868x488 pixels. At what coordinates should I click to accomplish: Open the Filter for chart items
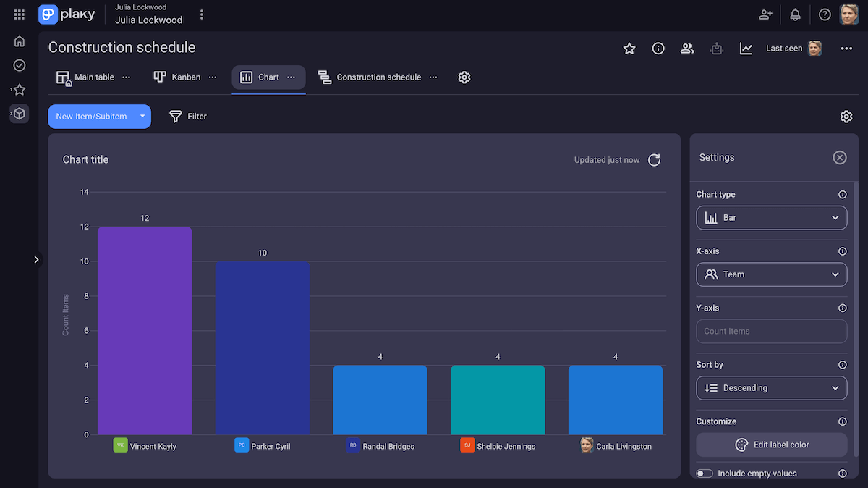coord(187,116)
